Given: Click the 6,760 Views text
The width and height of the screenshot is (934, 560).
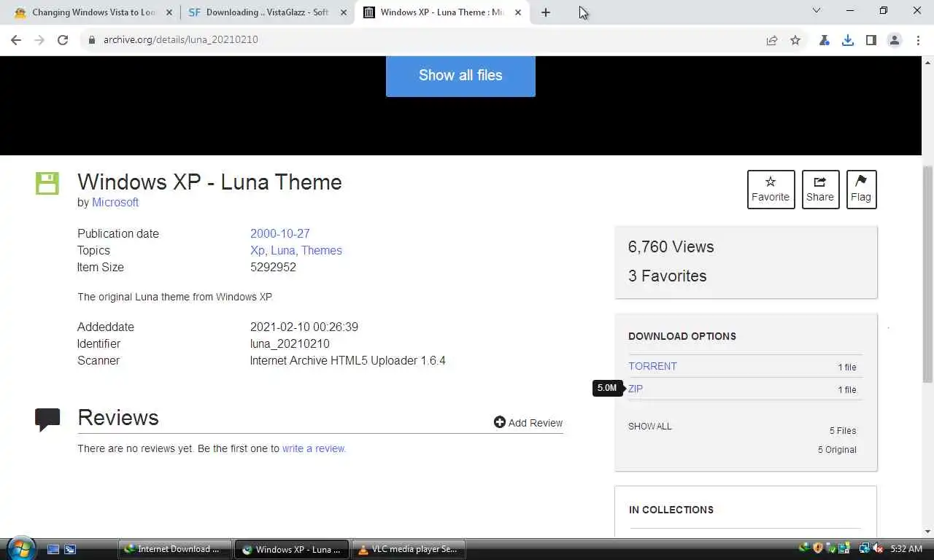Looking at the screenshot, I should pyautogui.click(x=671, y=247).
